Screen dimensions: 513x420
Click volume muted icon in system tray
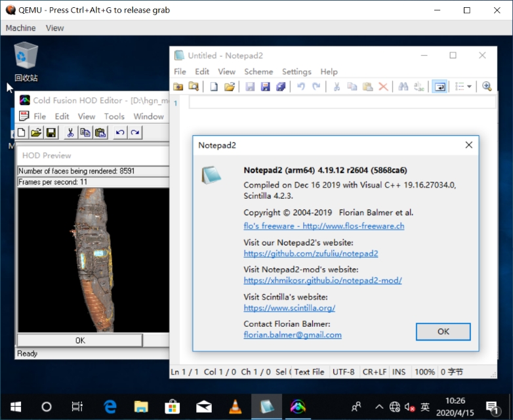pyautogui.click(x=409, y=408)
